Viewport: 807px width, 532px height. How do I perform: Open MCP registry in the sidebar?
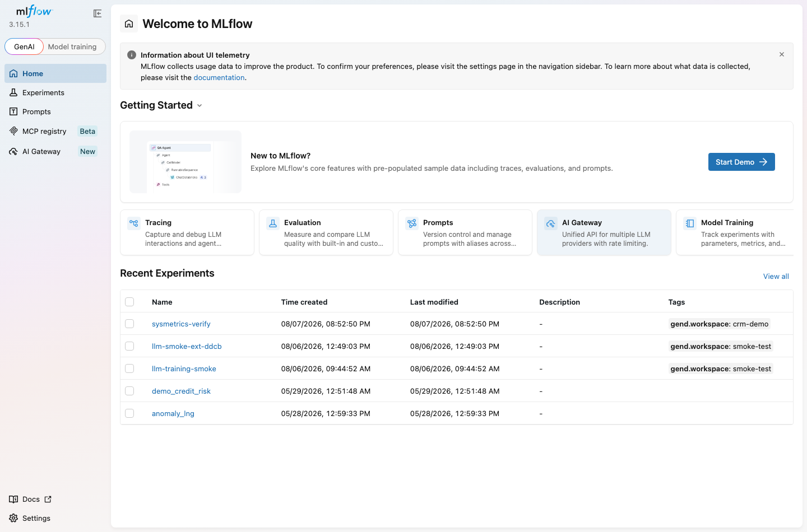coord(55,131)
